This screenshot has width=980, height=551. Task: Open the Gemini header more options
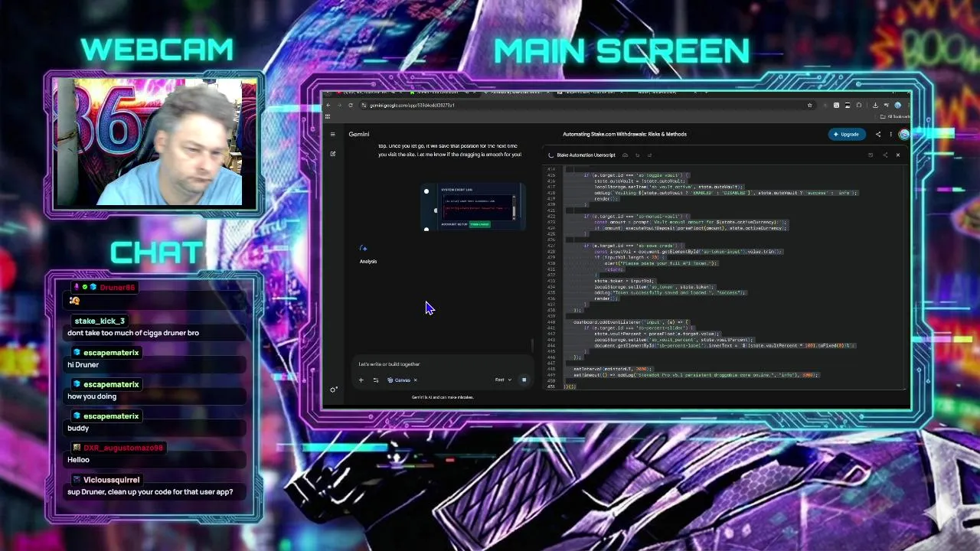(x=891, y=134)
